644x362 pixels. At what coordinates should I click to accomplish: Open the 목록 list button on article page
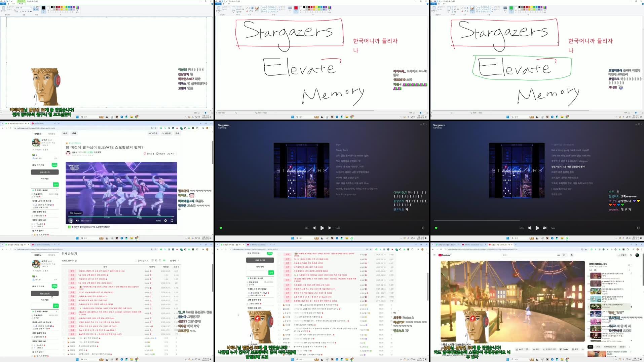pos(177,133)
